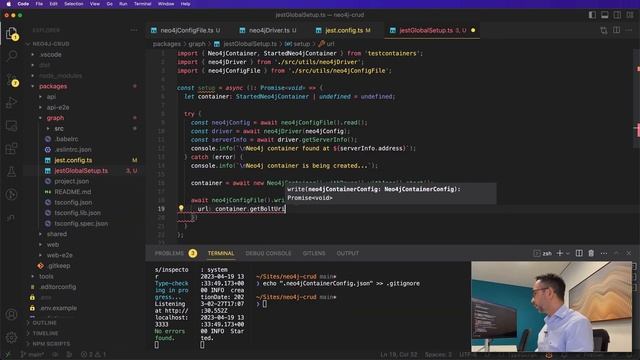Image resolution: width=640 pixels, height=360 pixels.
Task: Click the split editor right icon
Action: coord(616,30)
